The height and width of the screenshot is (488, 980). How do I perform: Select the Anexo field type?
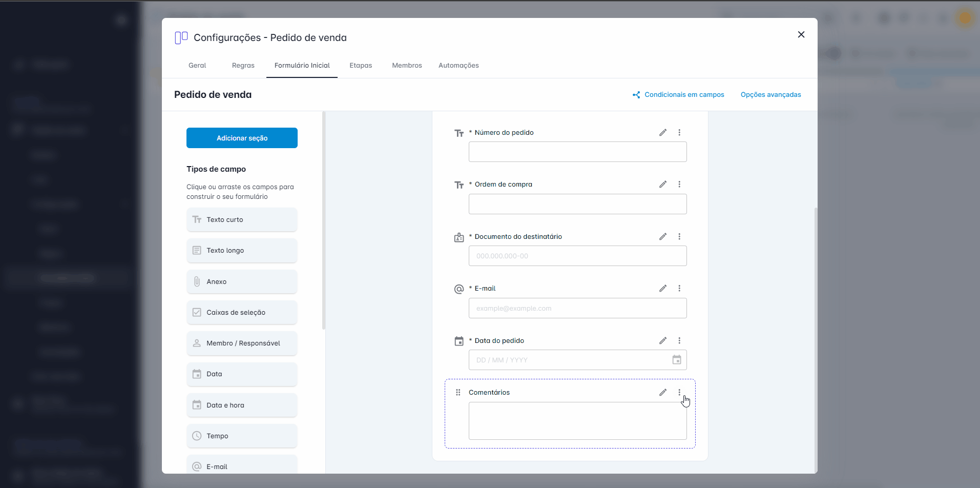[242, 282]
